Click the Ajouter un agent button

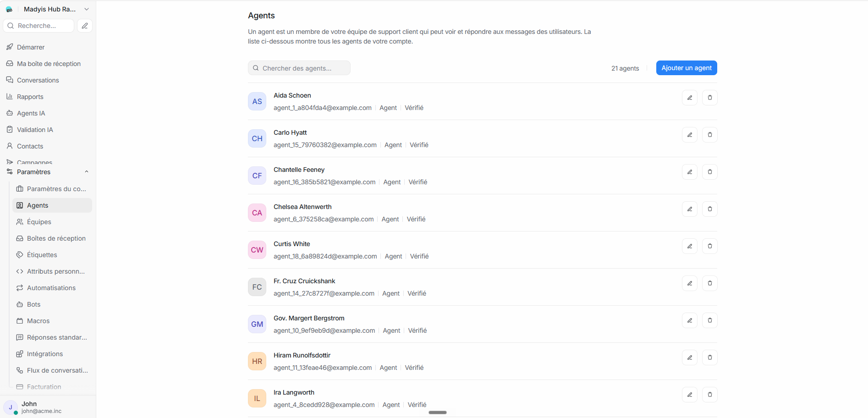point(687,68)
